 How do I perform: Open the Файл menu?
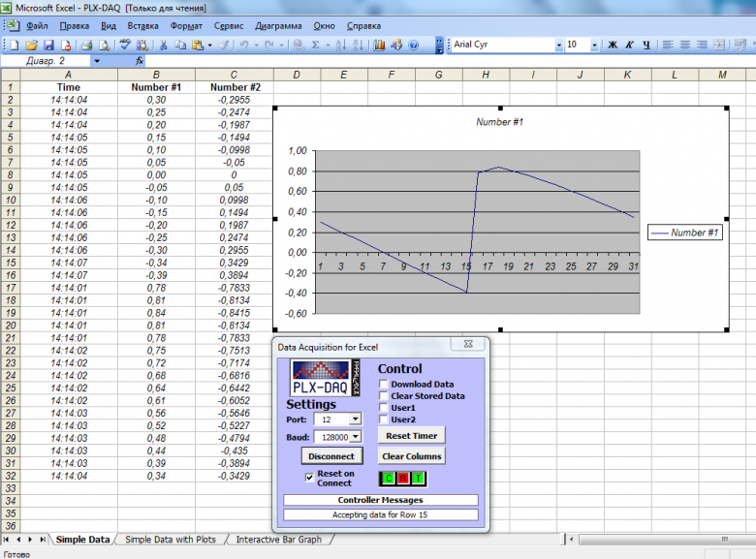point(37,26)
